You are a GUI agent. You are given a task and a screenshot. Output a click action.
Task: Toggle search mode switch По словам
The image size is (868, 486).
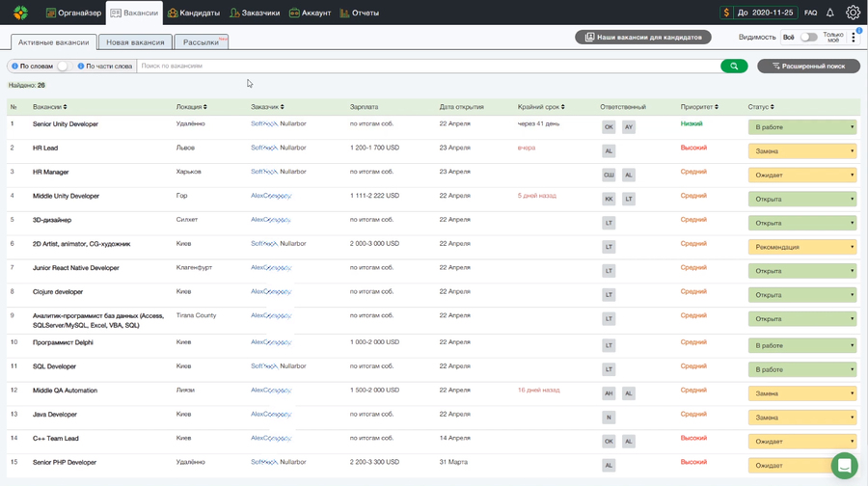click(x=64, y=66)
